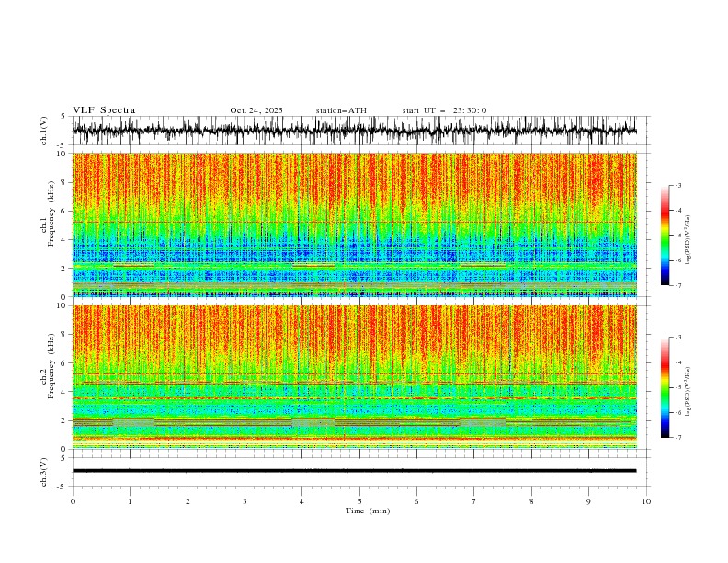Image resolution: width=728 pixels, height=563 pixels.
Task: Click the ch.1 "Frequency (kHz)" axis label
Action: 51,213
